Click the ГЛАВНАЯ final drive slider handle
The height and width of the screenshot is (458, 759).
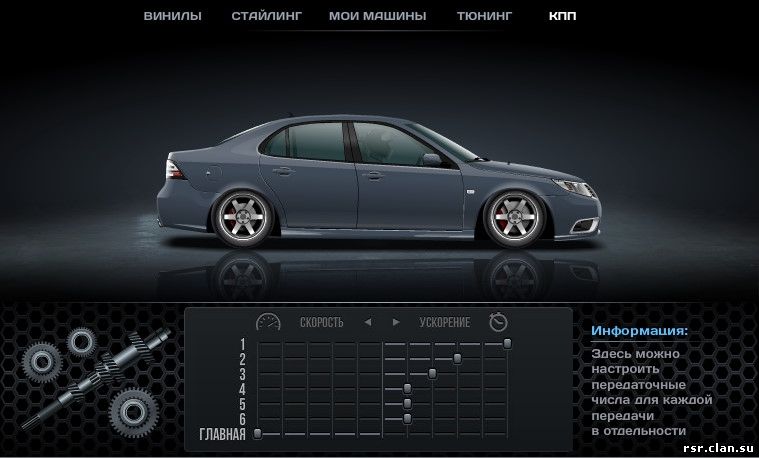click(257, 433)
